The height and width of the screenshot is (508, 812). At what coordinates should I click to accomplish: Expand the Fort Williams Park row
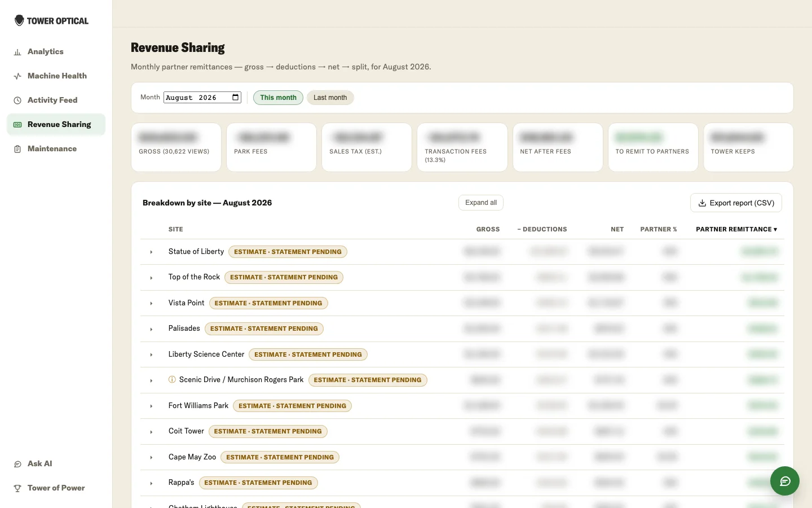coord(151,406)
